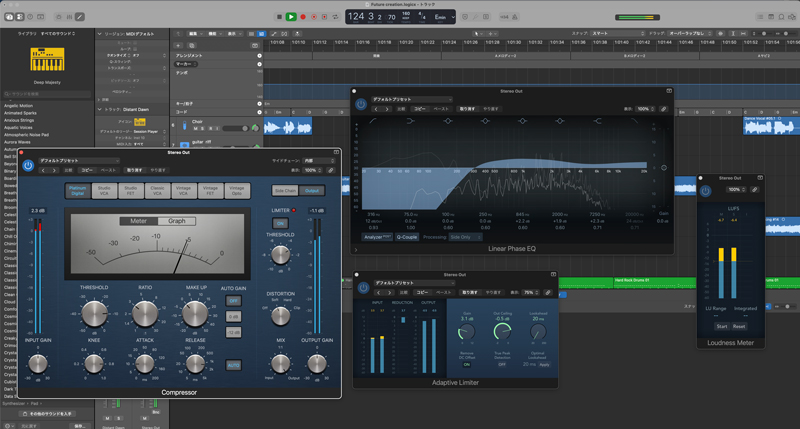Bypass the Linear Phase EQ power button
This screenshot has height=429, width=800.
[361, 104]
